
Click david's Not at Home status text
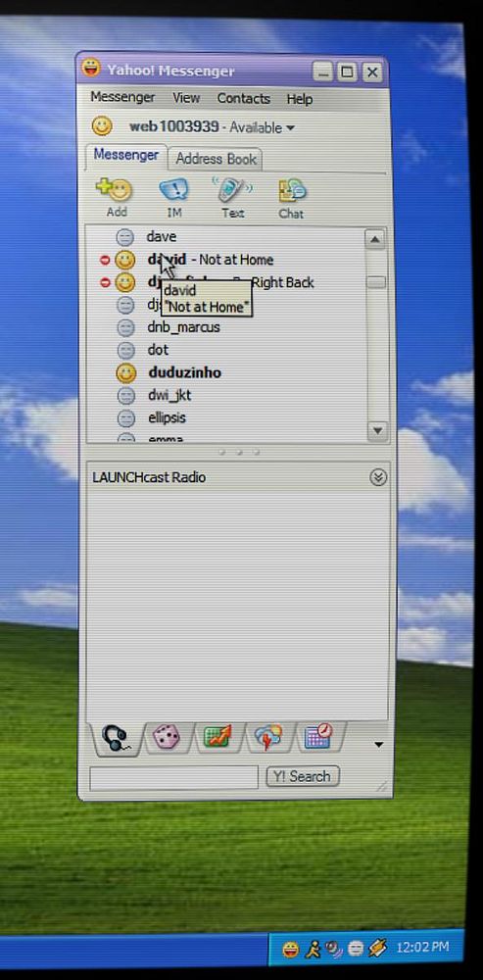tap(236, 260)
